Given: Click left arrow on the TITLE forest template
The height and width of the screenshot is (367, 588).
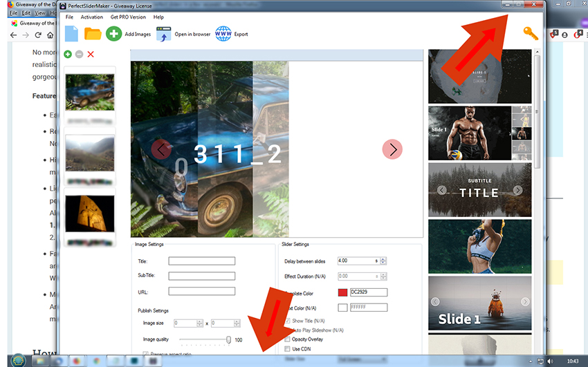Looking at the screenshot, I should pos(442,190).
